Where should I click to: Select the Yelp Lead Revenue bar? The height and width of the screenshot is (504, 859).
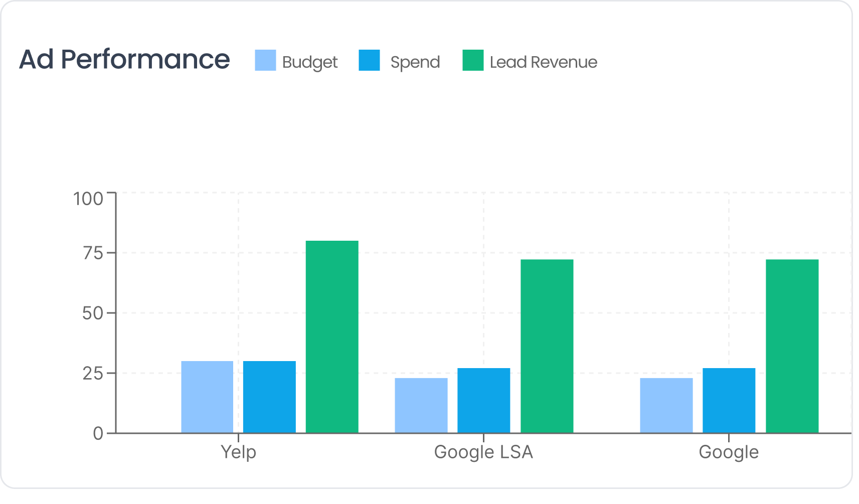332,337
